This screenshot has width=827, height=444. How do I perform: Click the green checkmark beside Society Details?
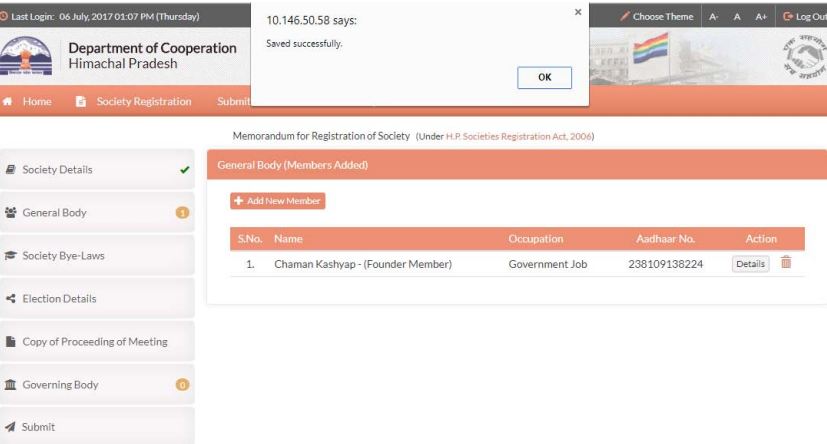pyautogui.click(x=185, y=170)
